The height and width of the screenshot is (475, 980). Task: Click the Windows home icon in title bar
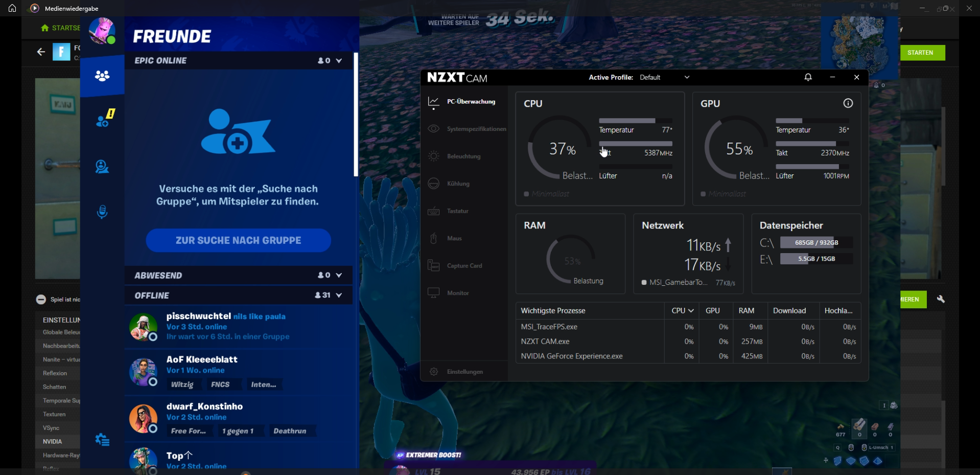click(x=12, y=8)
